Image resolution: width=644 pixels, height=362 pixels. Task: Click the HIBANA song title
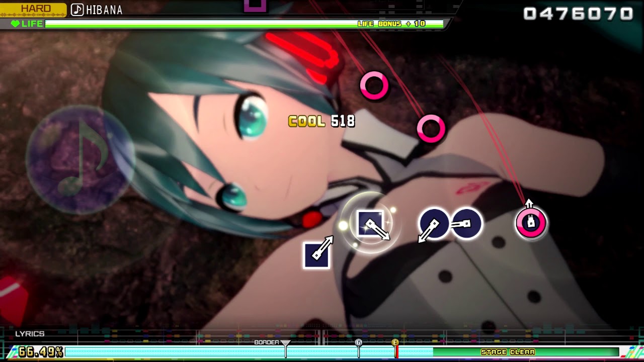[104, 10]
